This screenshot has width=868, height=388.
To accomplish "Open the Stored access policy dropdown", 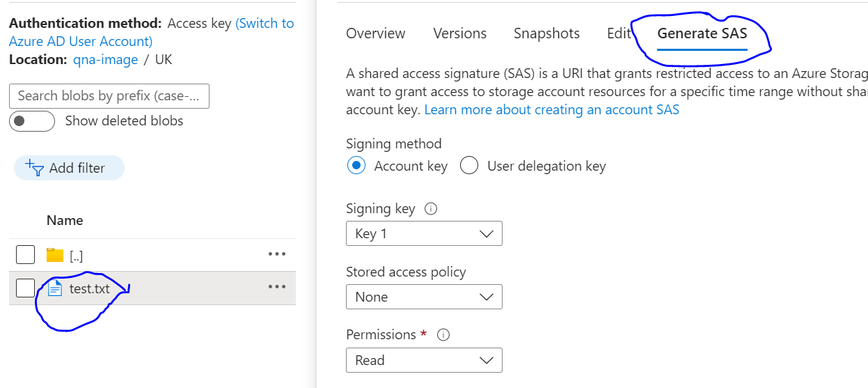I will [423, 297].
